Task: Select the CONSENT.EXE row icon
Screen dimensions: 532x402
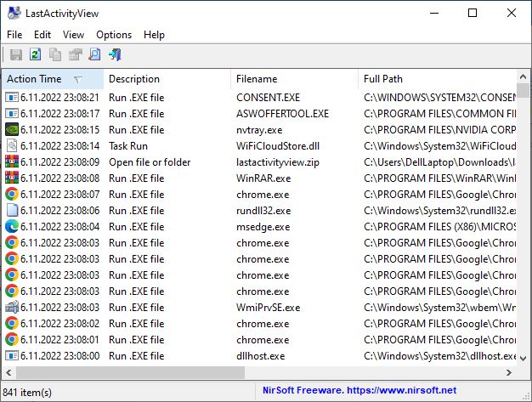Action: pos(12,98)
